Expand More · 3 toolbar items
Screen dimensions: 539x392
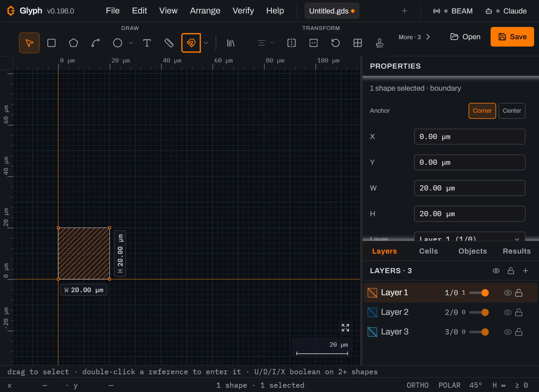click(414, 37)
